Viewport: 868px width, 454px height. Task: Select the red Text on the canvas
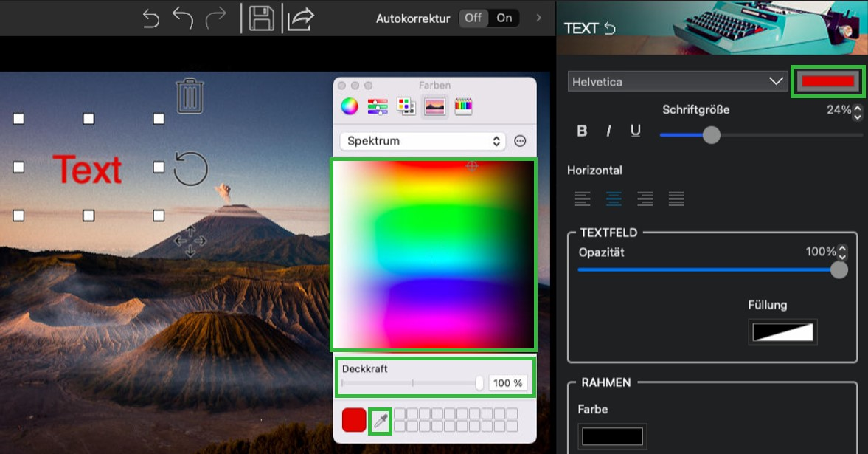click(87, 169)
